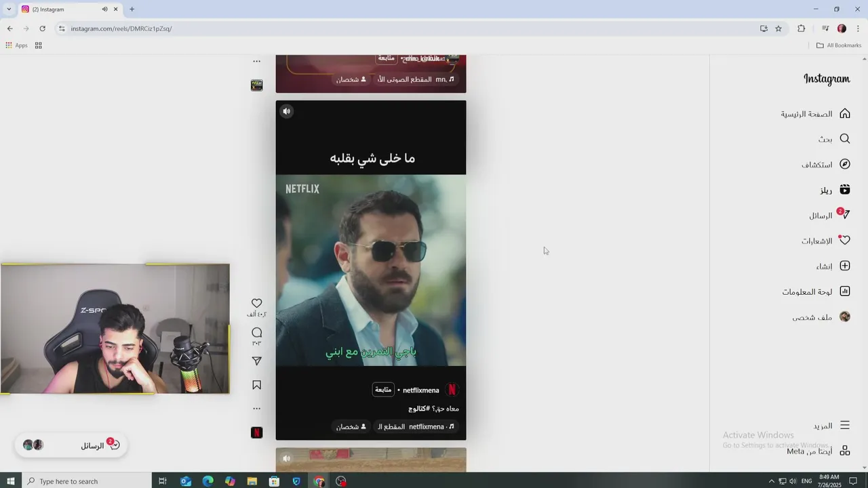This screenshot has height=488, width=868.
Task: Open the Extensions puzzle icon
Action: pyautogui.click(x=802, y=28)
